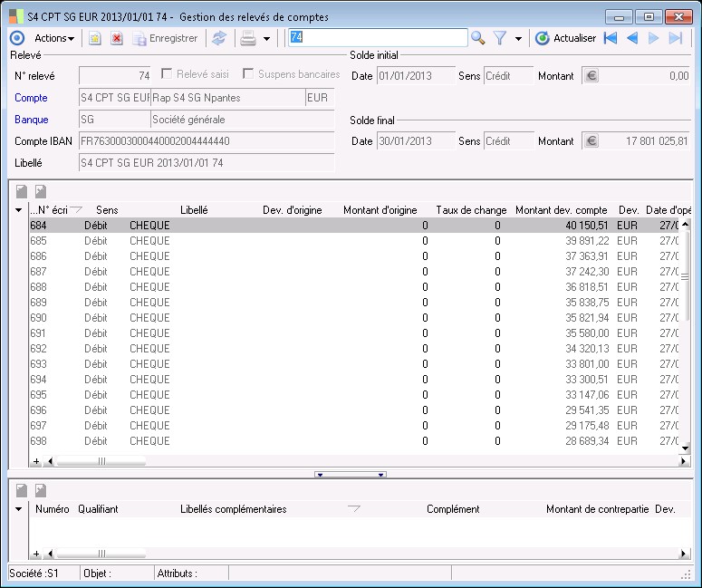Select entry row 690 in the grid
The image size is (702, 588).
pos(272,318)
